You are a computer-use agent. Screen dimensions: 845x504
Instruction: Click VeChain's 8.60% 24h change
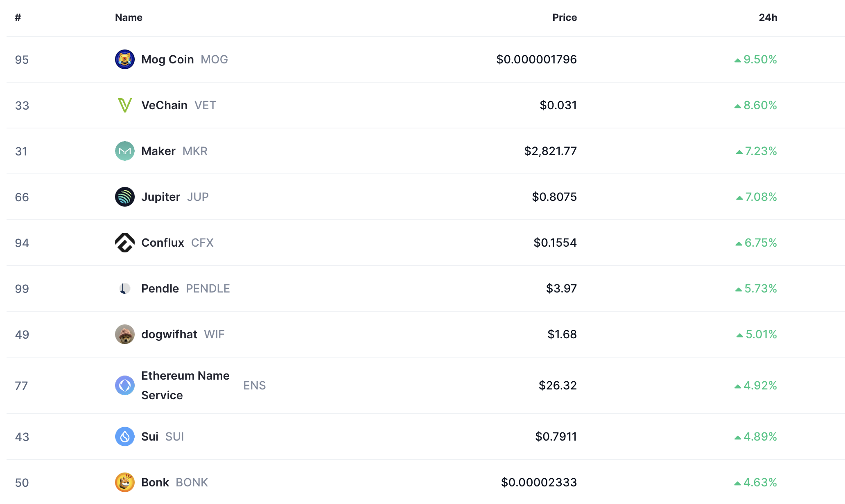760,105
